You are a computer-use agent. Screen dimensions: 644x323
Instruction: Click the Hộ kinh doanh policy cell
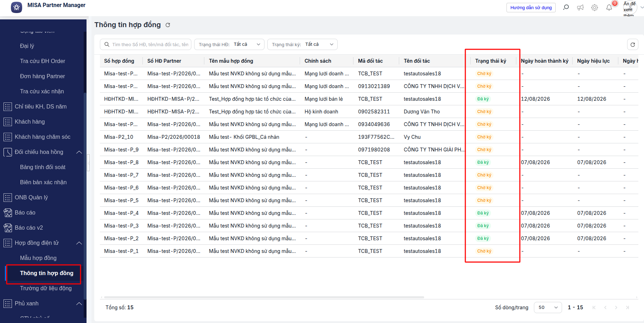point(321,112)
